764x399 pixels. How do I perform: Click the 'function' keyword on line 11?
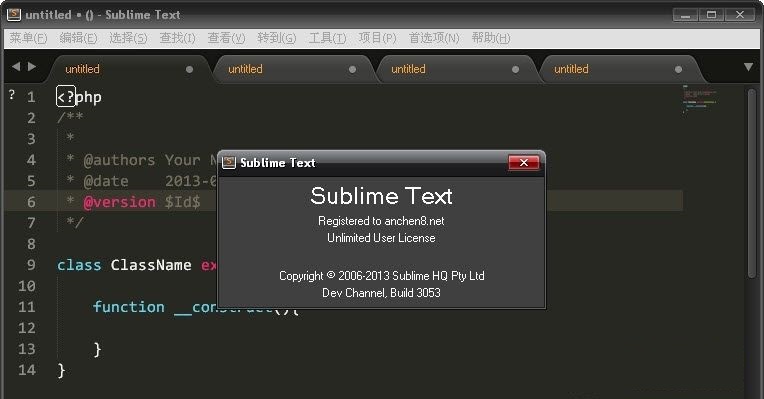[x=129, y=307]
